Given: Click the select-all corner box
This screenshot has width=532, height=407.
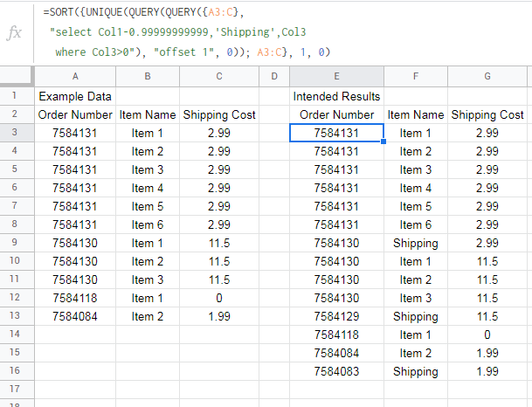Looking at the screenshot, I should tap(17, 76).
